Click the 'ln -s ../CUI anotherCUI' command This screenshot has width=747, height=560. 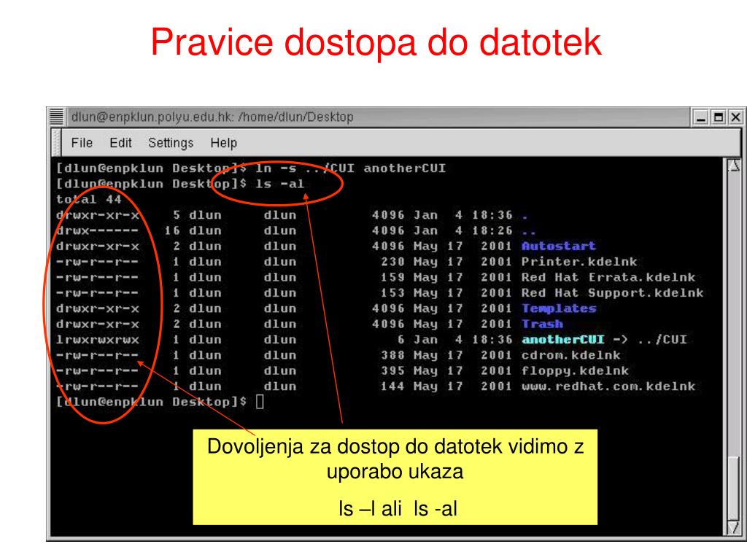351,168
